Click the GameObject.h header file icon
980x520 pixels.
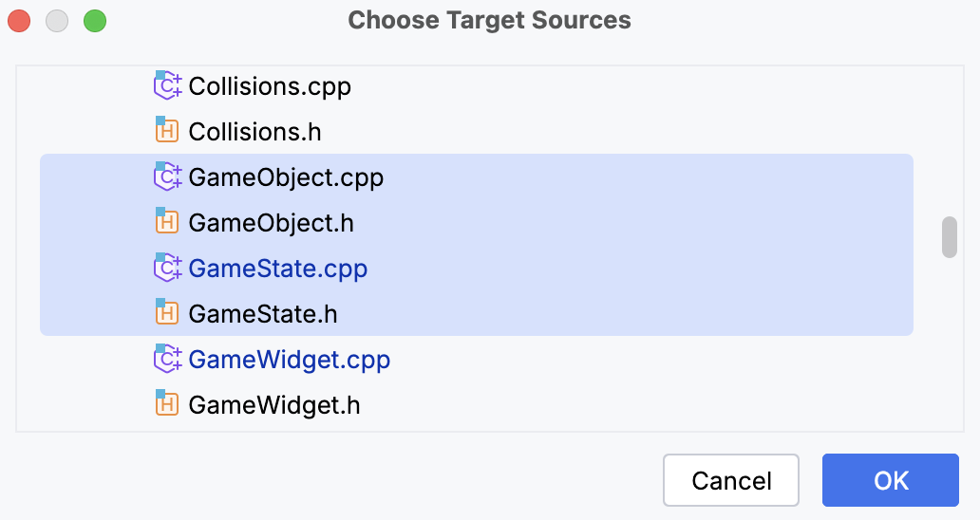point(167,222)
